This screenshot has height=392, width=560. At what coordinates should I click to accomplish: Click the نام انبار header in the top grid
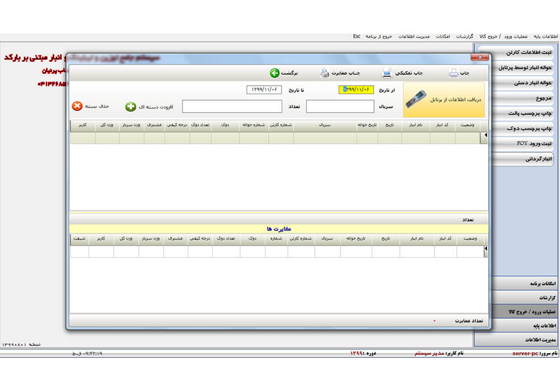(416, 125)
